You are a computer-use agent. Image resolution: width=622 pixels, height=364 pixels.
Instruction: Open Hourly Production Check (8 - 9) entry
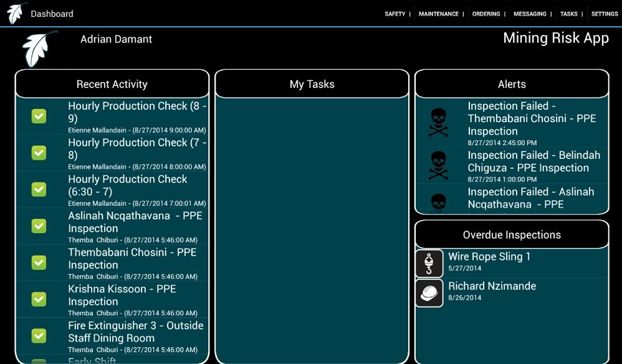click(x=112, y=117)
